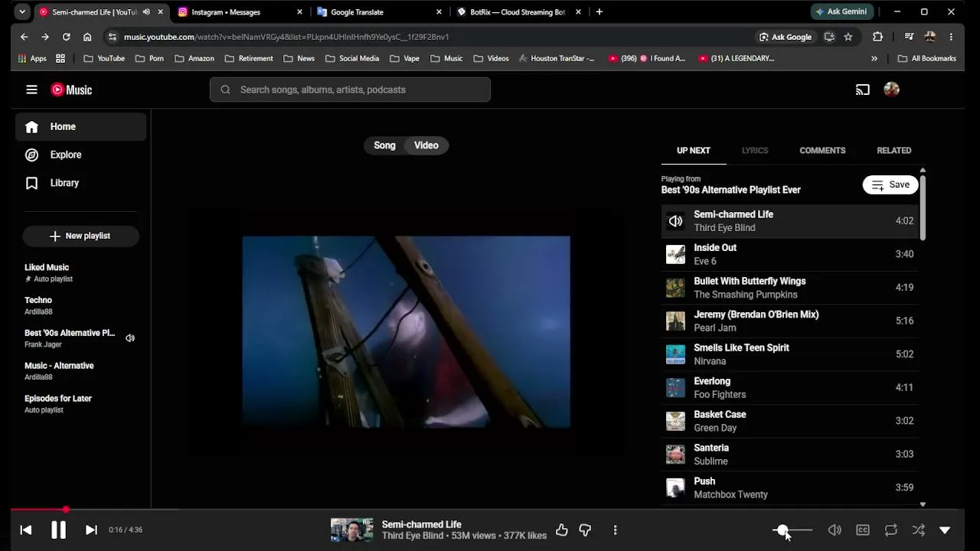Click the queue's scroll down arrow
Image resolution: width=980 pixels, height=551 pixels.
point(923,504)
